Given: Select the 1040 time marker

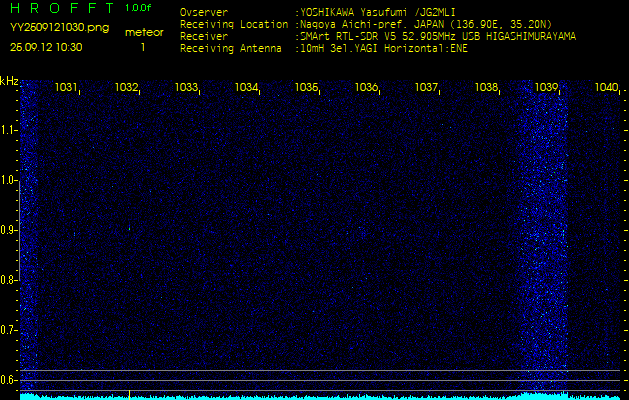Looking at the screenshot, I should (606, 88).
